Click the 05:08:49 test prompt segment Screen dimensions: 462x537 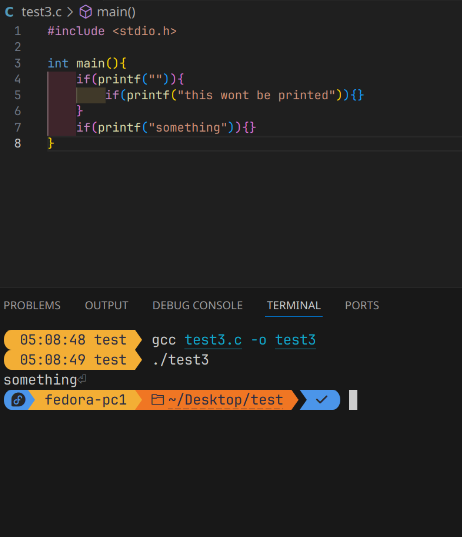(x=73, y=360)
